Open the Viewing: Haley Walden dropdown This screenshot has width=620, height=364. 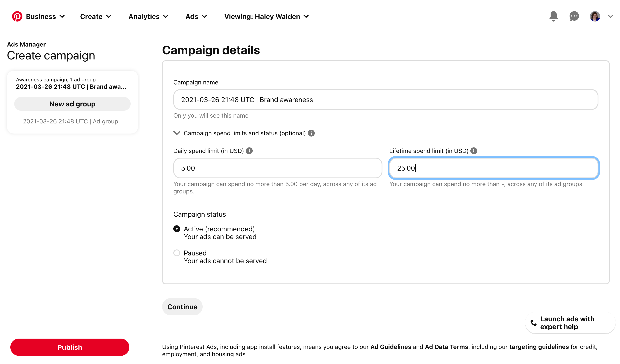266,16
